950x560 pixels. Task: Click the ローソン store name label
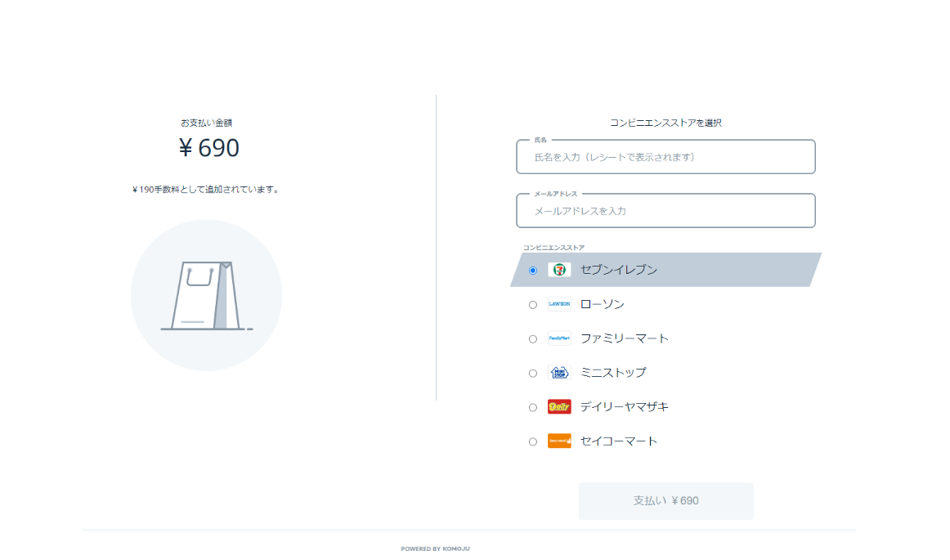(602, 304)
